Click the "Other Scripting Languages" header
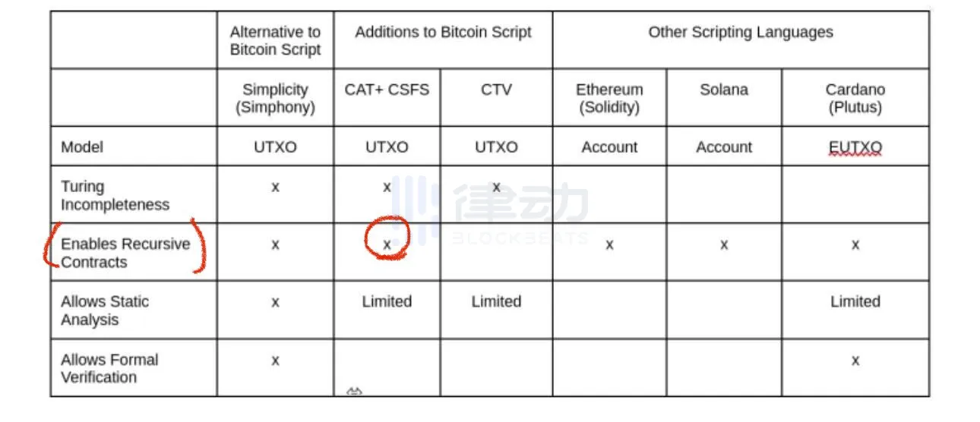This screenshot has width=980, height=422. pyautogui.click(x=740, y=32)
